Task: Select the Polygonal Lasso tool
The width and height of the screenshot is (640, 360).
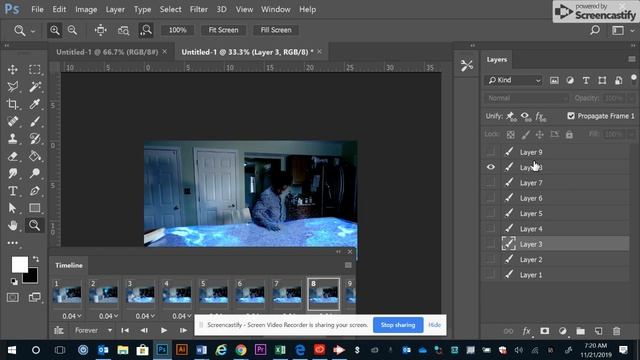Action: [x=13, y=87]
